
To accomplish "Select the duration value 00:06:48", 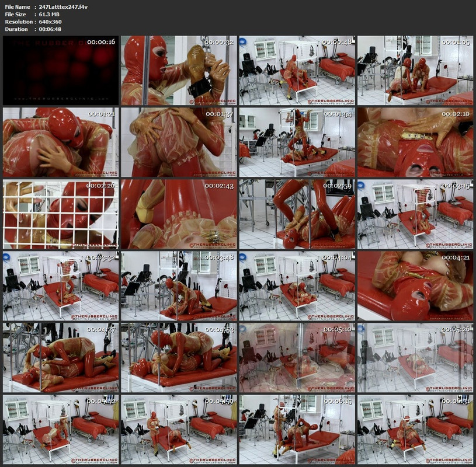I will tap(50, 29).
